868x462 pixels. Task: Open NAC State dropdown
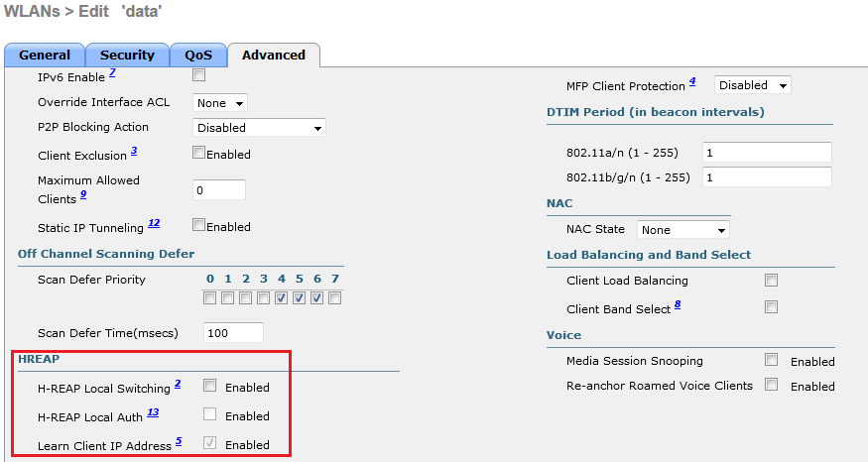pyautogui.click(x=683, y=230)
